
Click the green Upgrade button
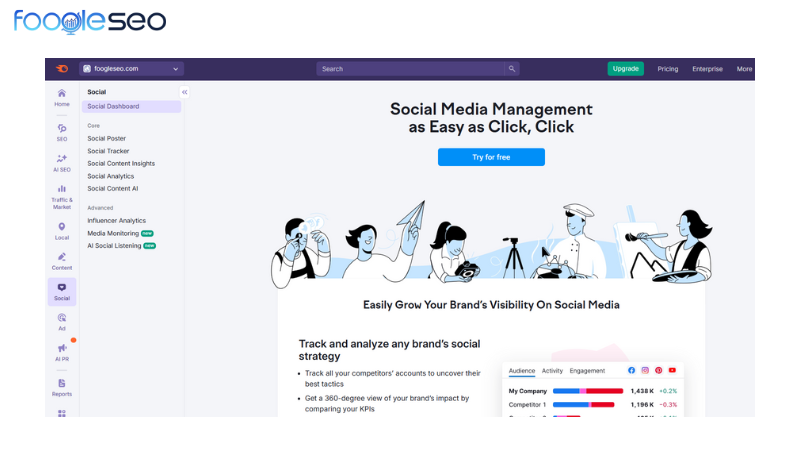tap(626, 69)
